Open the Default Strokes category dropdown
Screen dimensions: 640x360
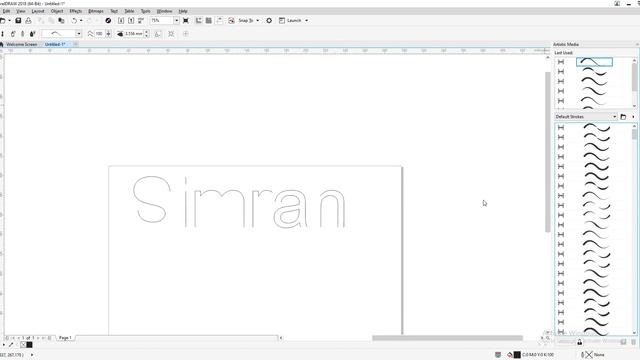click(614, 117)
